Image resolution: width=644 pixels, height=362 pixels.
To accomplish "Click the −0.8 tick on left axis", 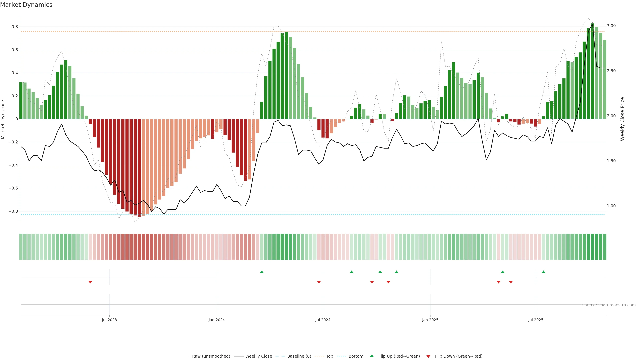I will click(x=13, y=211).
